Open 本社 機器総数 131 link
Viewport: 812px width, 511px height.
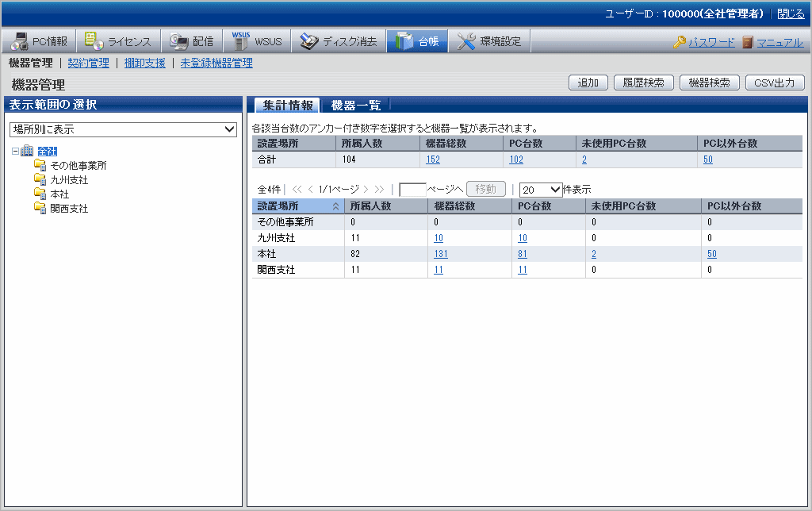(441, 254)
